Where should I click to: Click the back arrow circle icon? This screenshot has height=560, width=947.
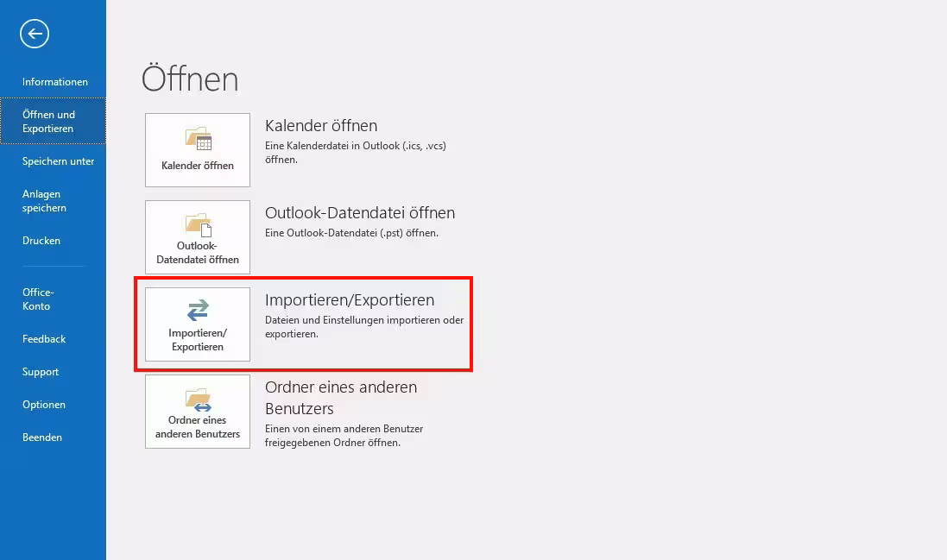[x=35, y=34]
